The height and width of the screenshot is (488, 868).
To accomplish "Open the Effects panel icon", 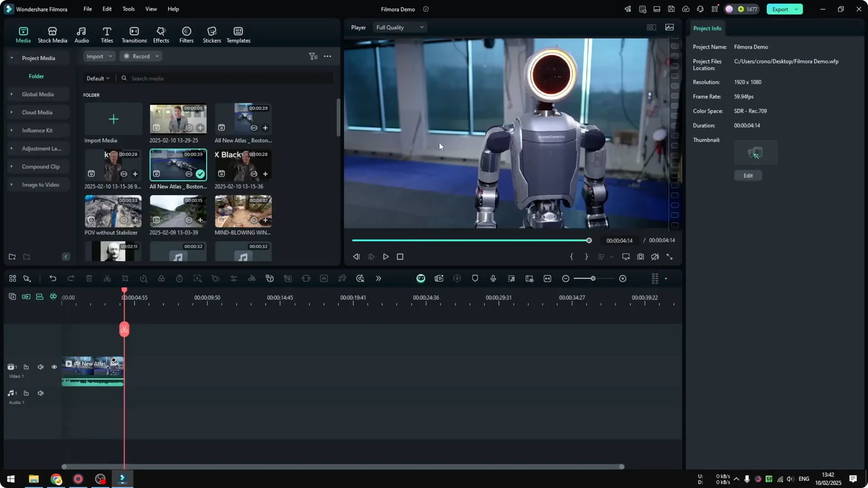I will (x=161, y=34).
